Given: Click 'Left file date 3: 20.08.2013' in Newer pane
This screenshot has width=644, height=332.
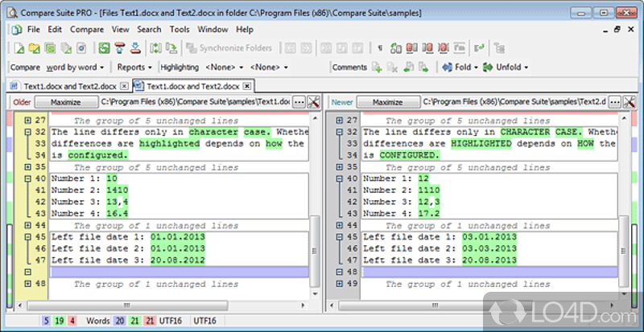Looking at the screenshot, I should (x=440, y=260).
